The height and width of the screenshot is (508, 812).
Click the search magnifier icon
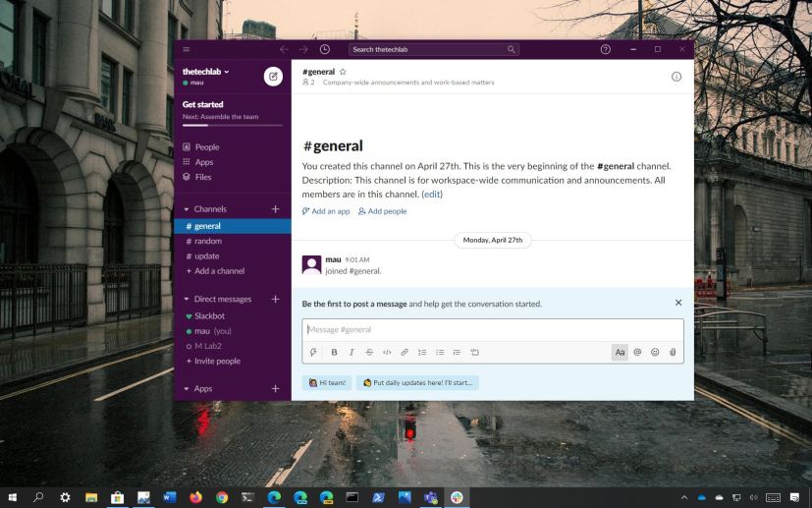tap(512, 49)
